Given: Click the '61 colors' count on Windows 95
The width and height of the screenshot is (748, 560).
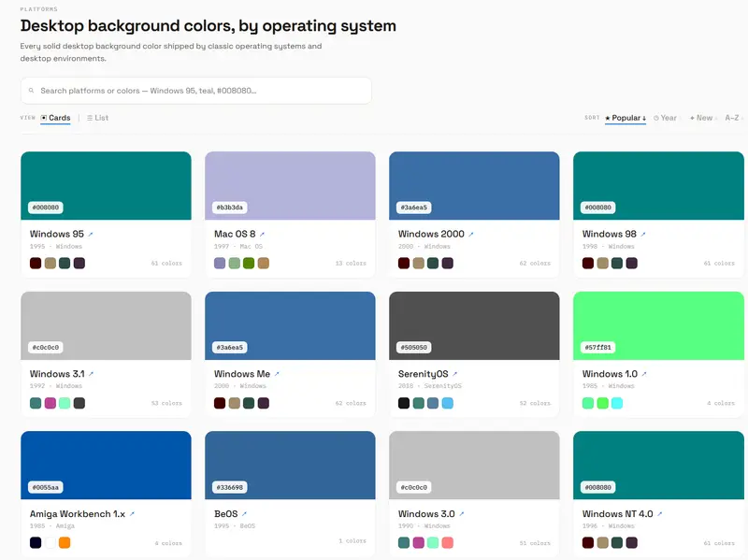Looking at the screenshot, I should click(x=166, y=264).
